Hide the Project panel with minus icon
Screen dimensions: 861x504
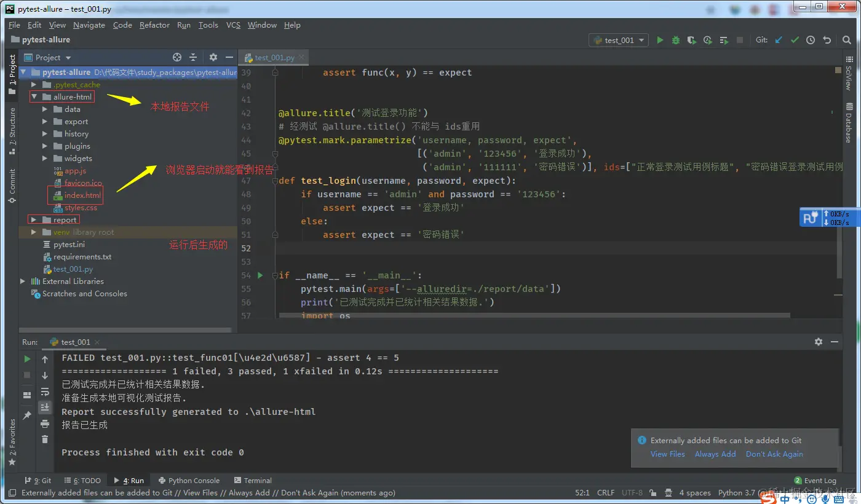[229, 57]
